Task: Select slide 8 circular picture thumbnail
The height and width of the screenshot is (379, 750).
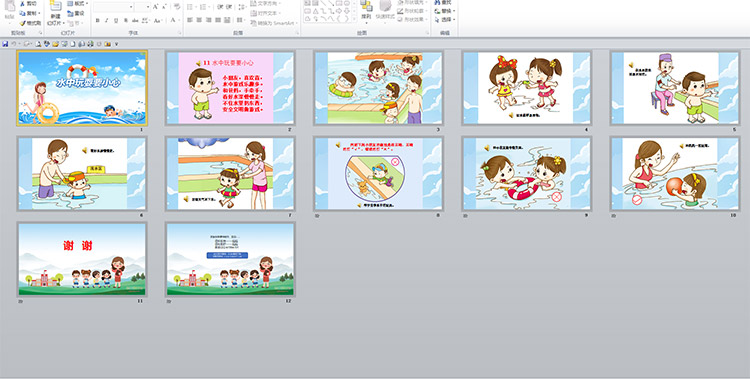Action: click(x=378, y=174)
